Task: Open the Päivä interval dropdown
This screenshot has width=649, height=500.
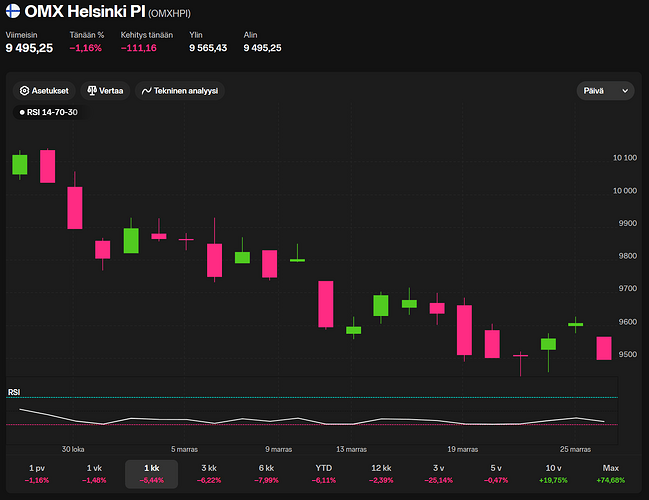Action: [606, 90]
